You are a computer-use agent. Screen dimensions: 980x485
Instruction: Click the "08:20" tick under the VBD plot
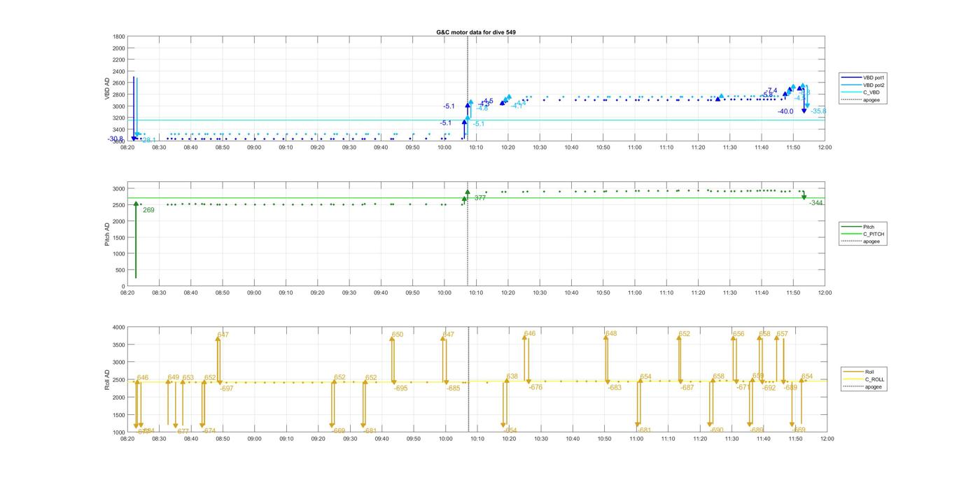[127, 147]
